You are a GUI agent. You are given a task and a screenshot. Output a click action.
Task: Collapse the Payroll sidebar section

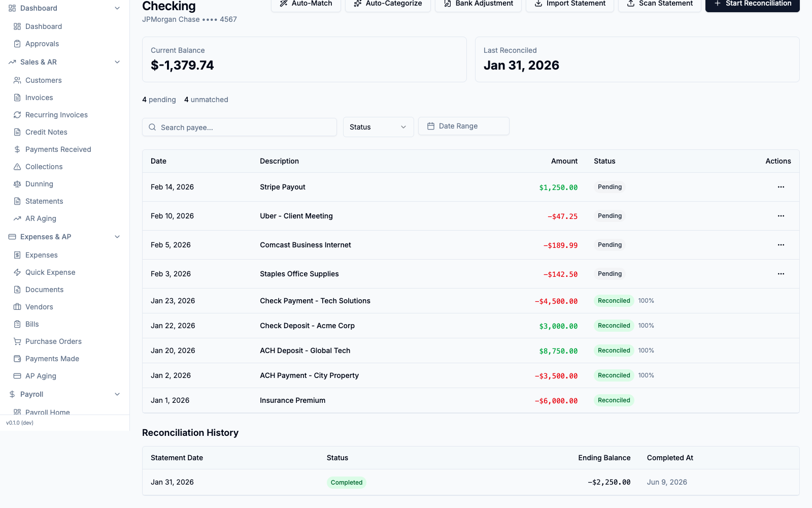[117, 394]
